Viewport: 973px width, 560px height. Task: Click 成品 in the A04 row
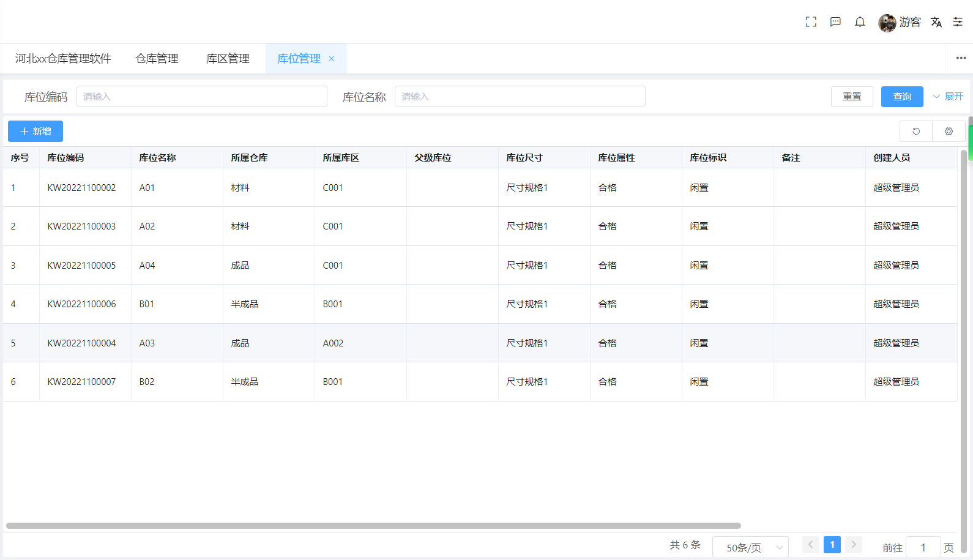240,266
